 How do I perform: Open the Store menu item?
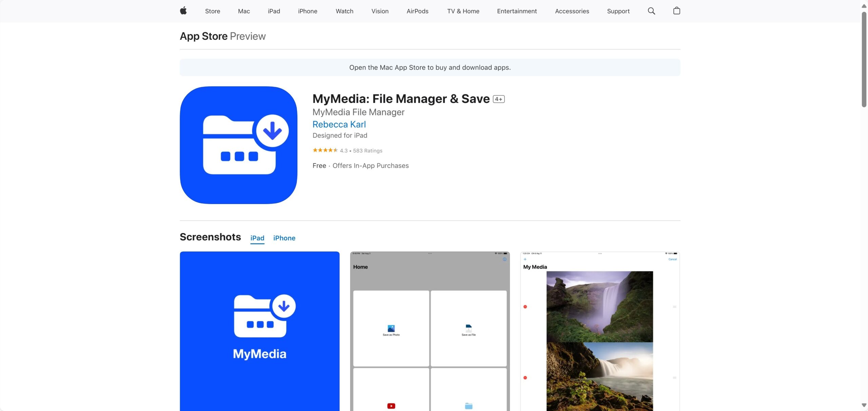pos(213,11)
